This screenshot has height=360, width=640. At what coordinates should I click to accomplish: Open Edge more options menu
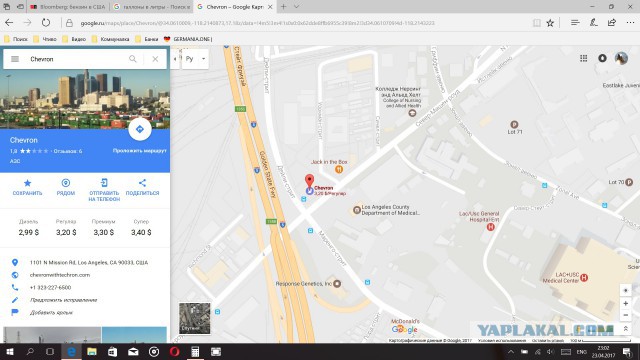click(x=630, y=23)
